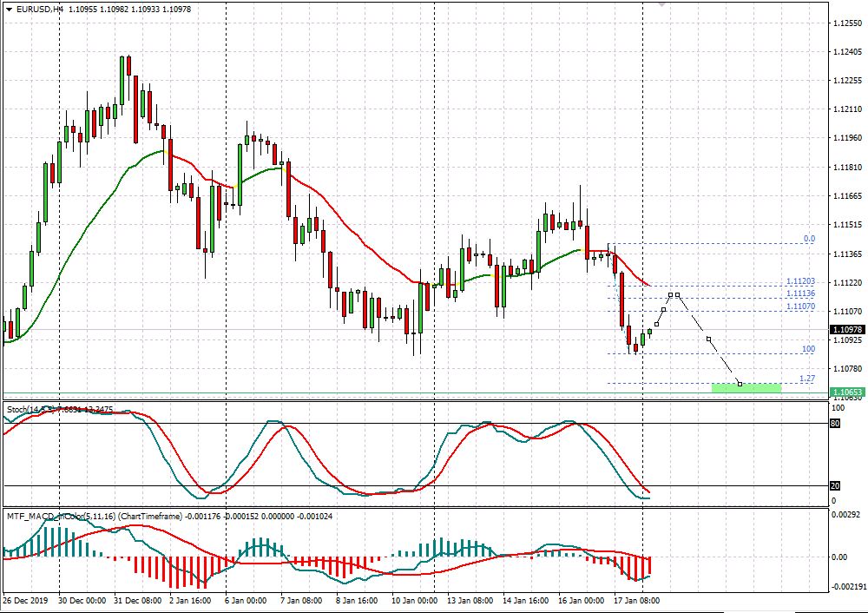Open the symbol dropdown triangle

point(9,9)
